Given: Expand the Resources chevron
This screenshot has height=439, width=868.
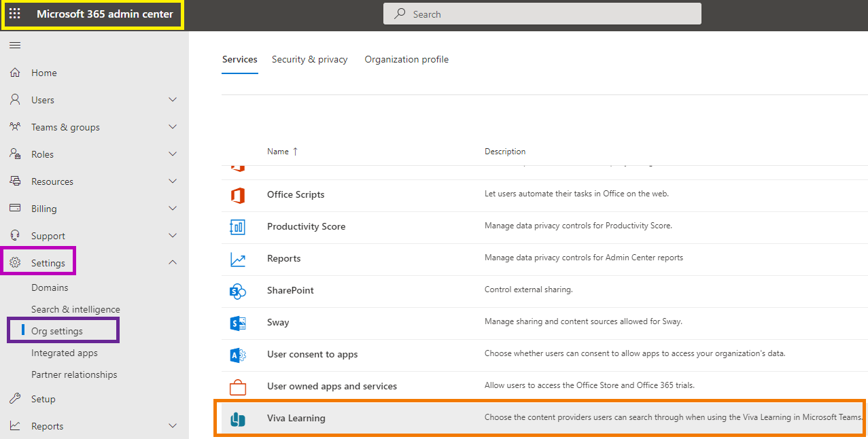Looking at the screenshot, I should (x=173, y=181).
